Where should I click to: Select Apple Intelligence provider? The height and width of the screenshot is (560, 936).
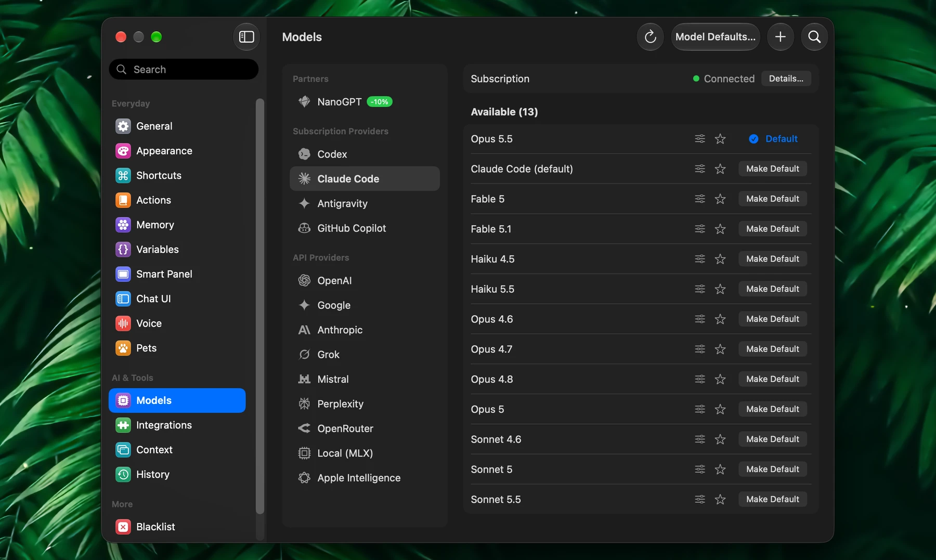click(365, 478)
